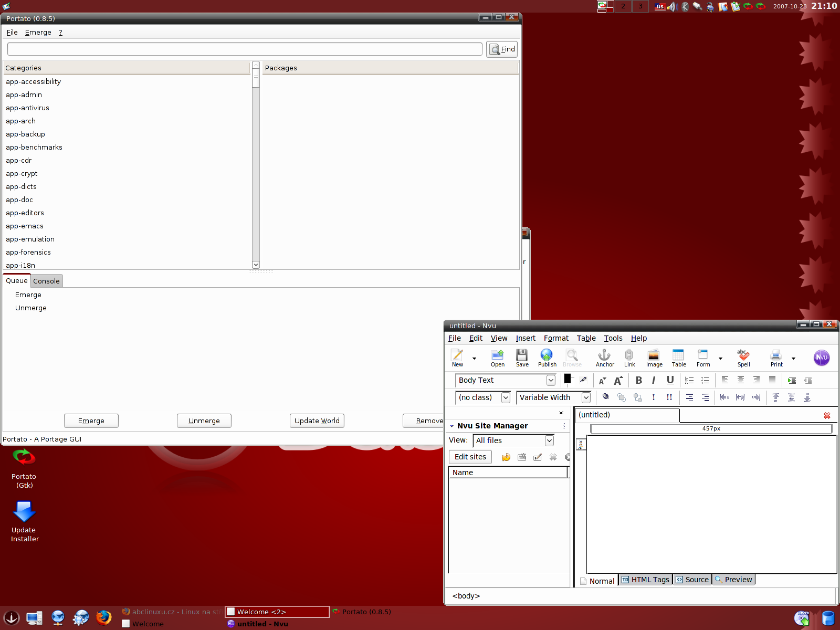Click the outdent text icon in Nvu
The image size is (840, 630).
coord(807,381)
